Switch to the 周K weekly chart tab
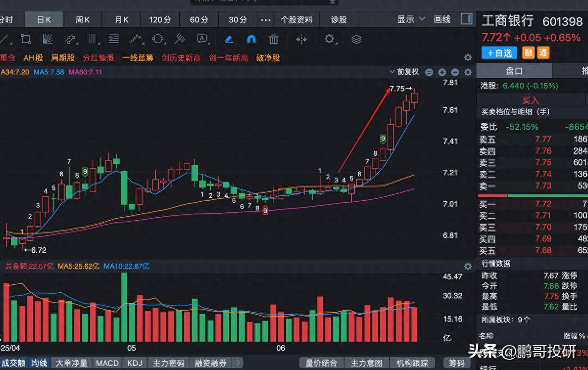 (x=81, y=20)
